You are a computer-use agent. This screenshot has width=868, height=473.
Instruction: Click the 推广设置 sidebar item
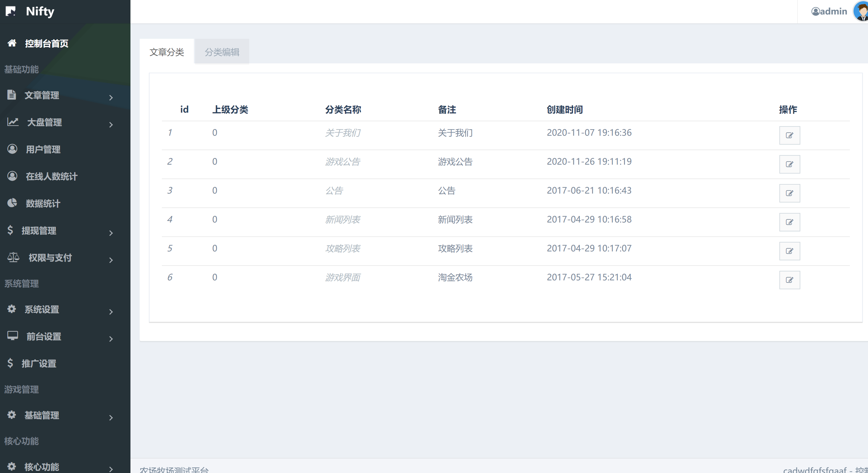point(39,364)
